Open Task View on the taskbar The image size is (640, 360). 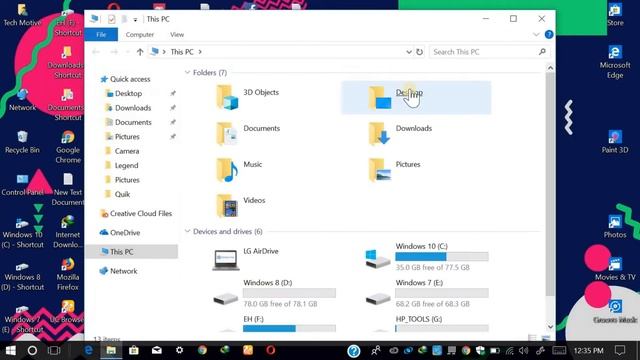[54, 350]
